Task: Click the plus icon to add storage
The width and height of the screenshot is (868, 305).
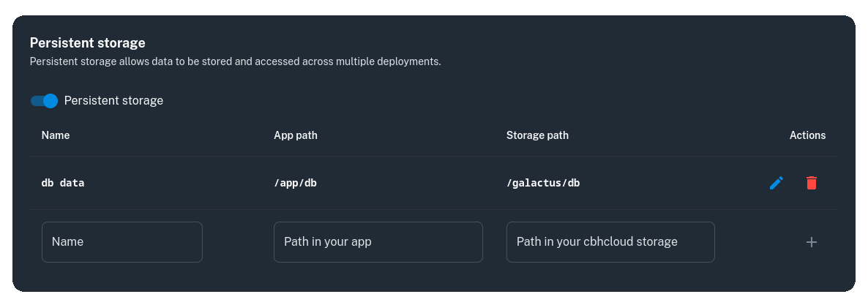Action: (811, 242)
